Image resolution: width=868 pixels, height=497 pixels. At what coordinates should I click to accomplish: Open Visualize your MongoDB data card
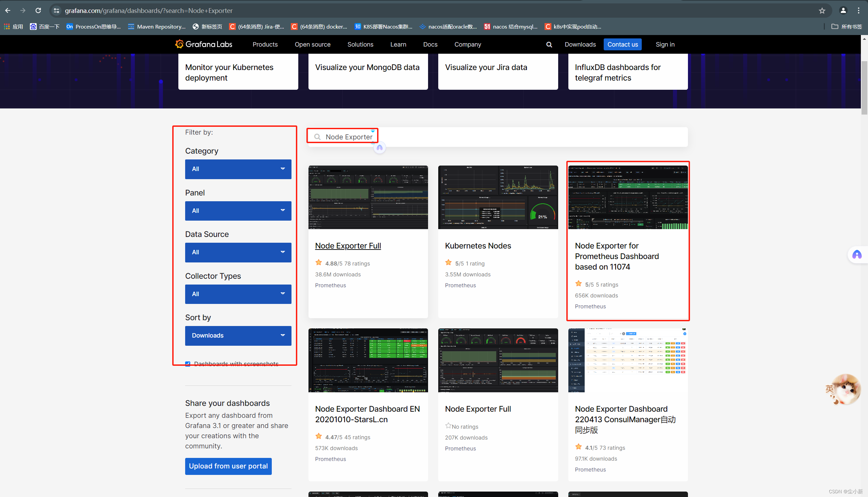(x=368, y=72)
